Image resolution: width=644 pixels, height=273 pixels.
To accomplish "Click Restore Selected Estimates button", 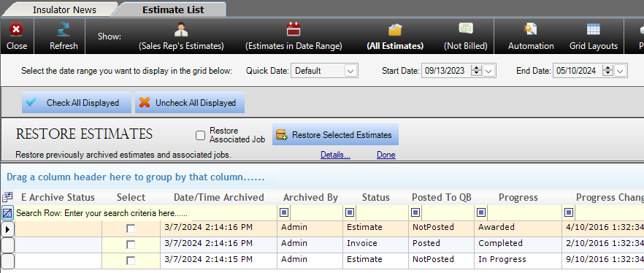I will [336, 134].
